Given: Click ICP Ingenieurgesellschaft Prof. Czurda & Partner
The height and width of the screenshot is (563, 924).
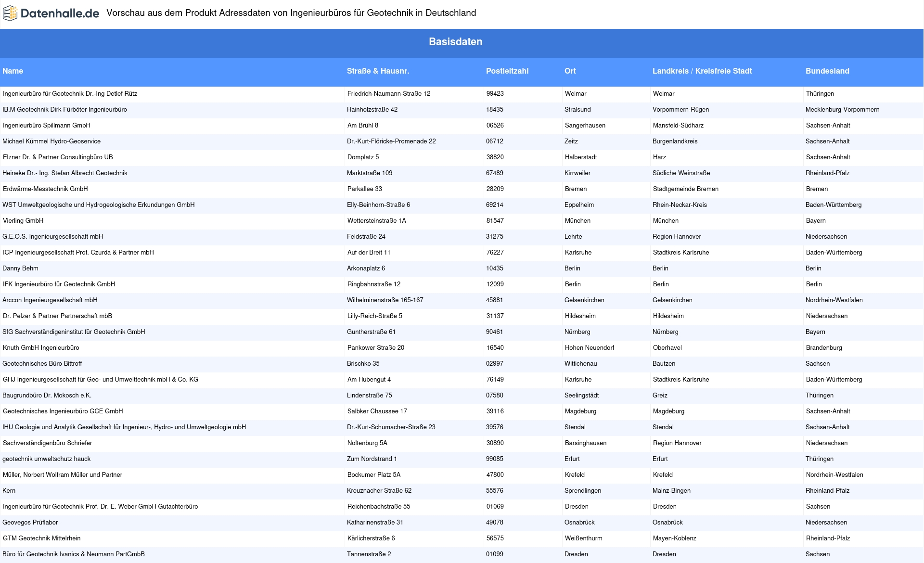Looking at the screenshot, I should pyautogui.click(x=78, y=253).
